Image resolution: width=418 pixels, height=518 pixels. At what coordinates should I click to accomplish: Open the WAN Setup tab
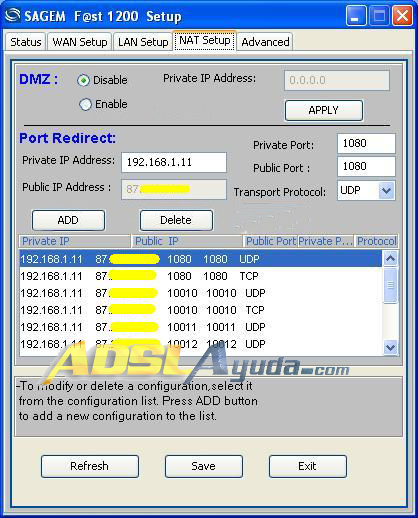(x=80, y=42)
